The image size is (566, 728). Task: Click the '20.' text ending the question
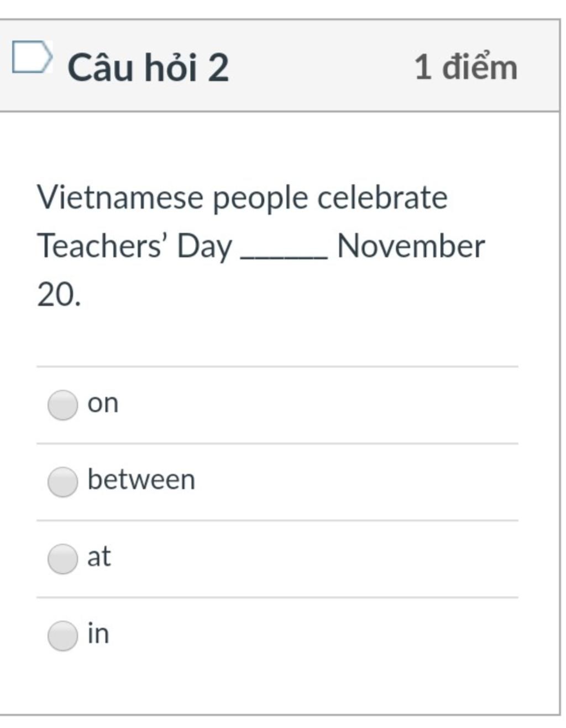59,294
